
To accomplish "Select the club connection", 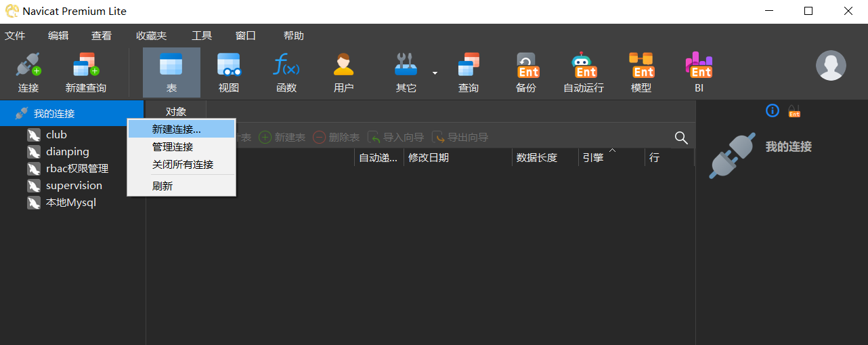I will [56, 135].
